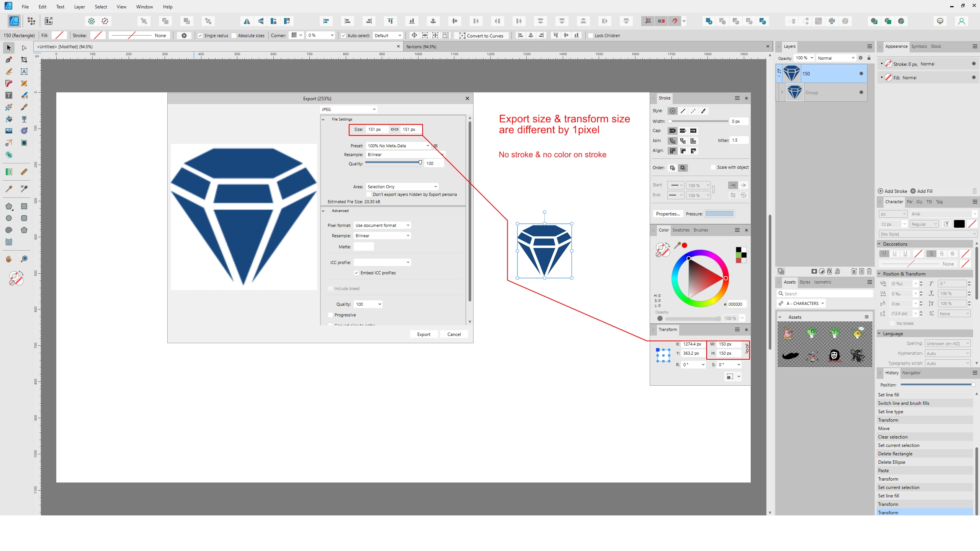Viewport: 980px width, 551px height.
Task: Delete the selected layer with the Layers panel trash icon
Action: (869, 271)
